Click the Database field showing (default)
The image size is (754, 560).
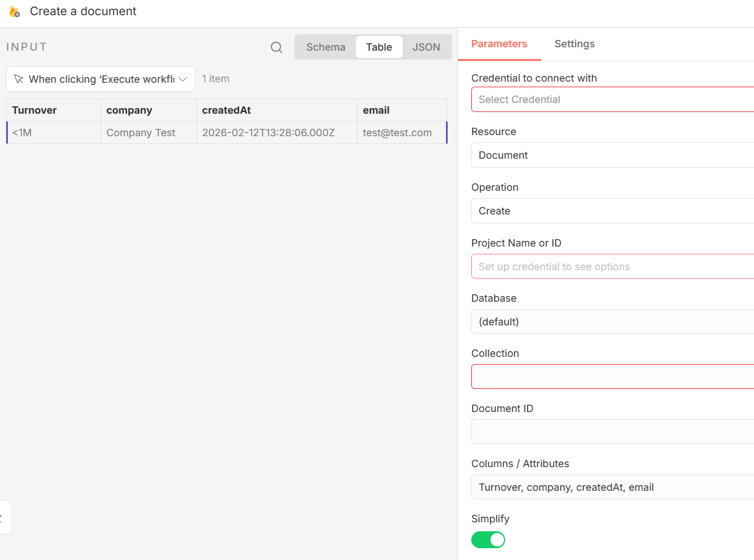pyautogui.click(x=612, y=322)
